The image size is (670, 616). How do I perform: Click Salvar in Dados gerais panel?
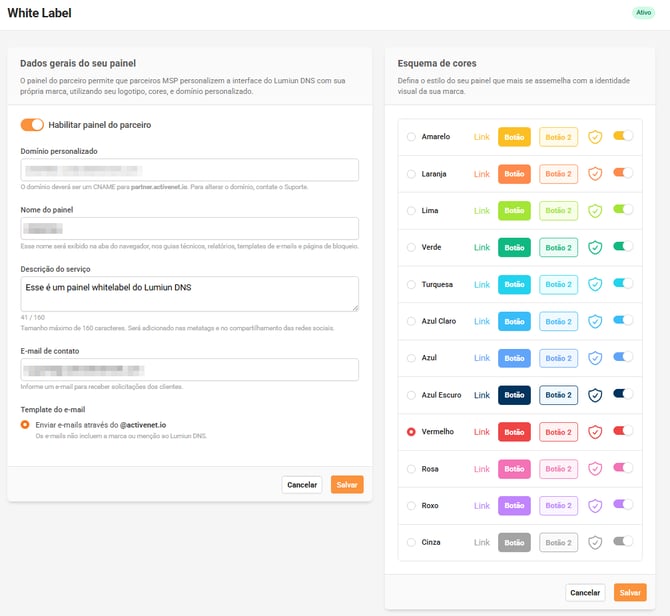point(347,484)
